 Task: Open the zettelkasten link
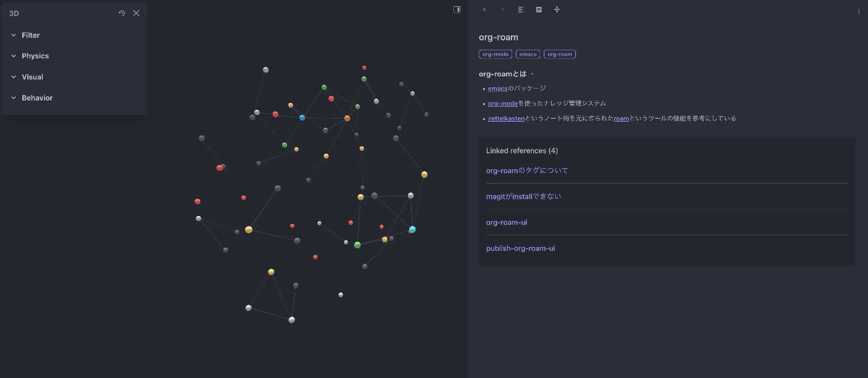(x=506, y=119)
